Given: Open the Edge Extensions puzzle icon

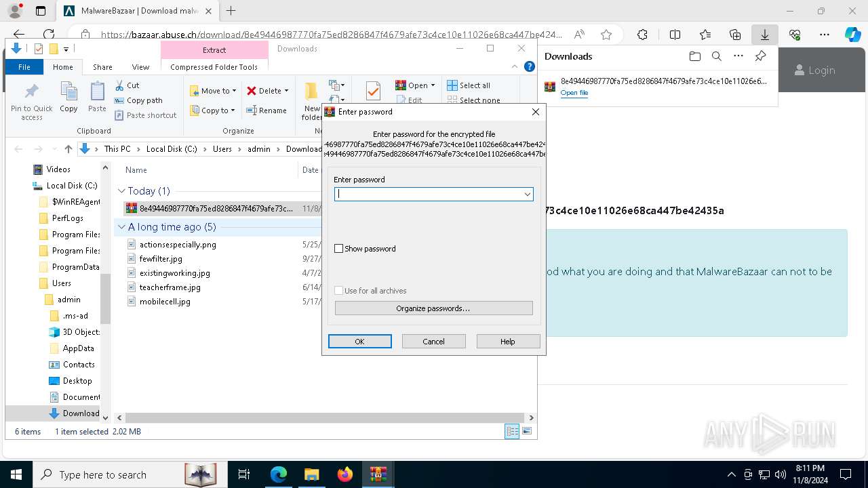Looking at the screenshot, I should tap(642, 35).
